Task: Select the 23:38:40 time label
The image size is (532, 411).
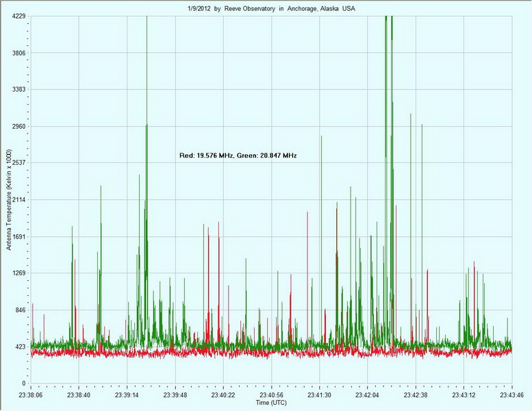Action: point(78,395)
